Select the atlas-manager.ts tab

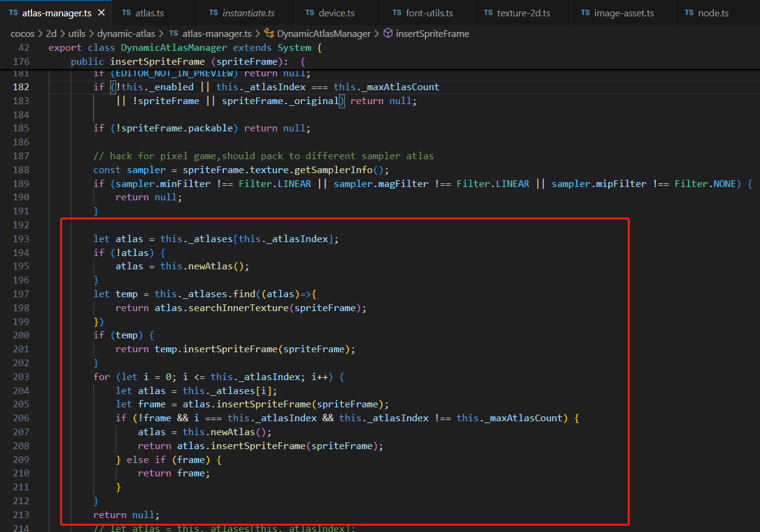click(56, 13)
